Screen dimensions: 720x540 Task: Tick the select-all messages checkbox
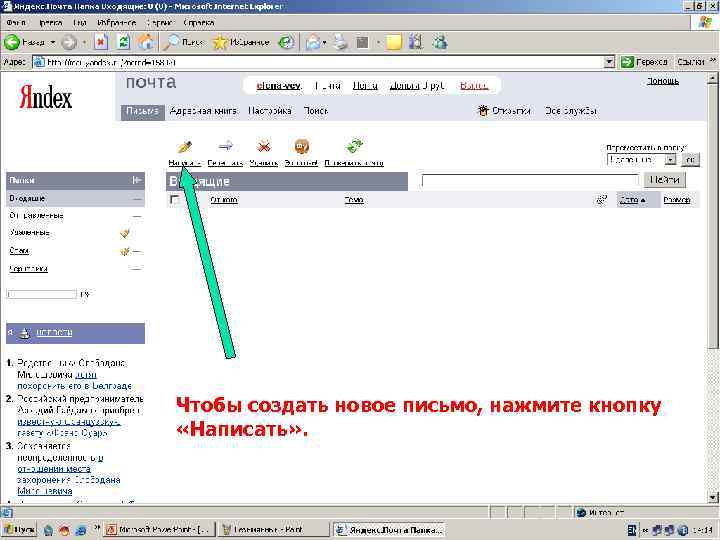(x=174, y=200)
